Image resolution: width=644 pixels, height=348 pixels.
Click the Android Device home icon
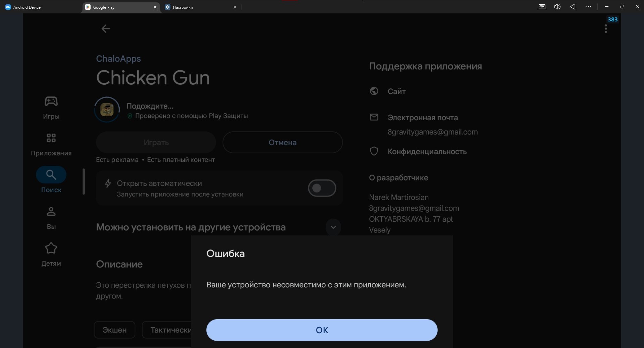coord(8,7)
